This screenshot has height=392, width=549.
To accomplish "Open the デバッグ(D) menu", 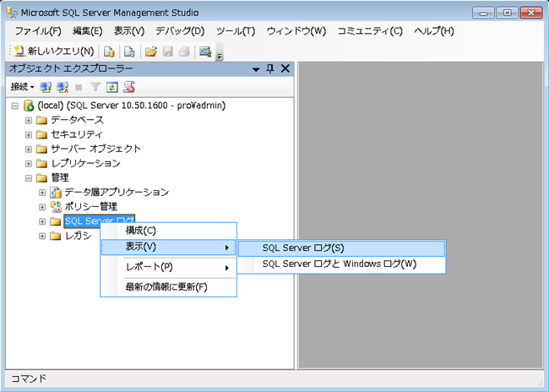I will click(180, 31).
